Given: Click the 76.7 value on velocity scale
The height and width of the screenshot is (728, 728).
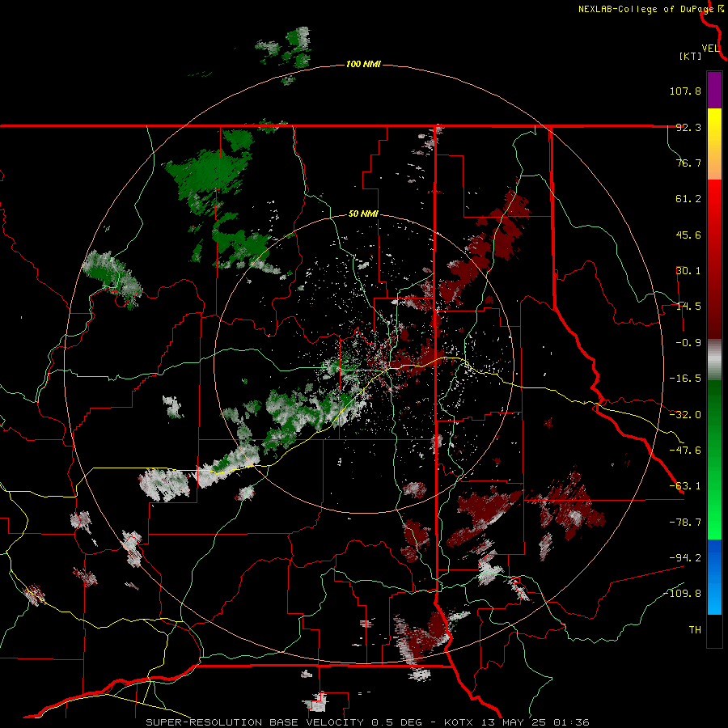Looking at the screenshot, I should click(x=688, y=163).
